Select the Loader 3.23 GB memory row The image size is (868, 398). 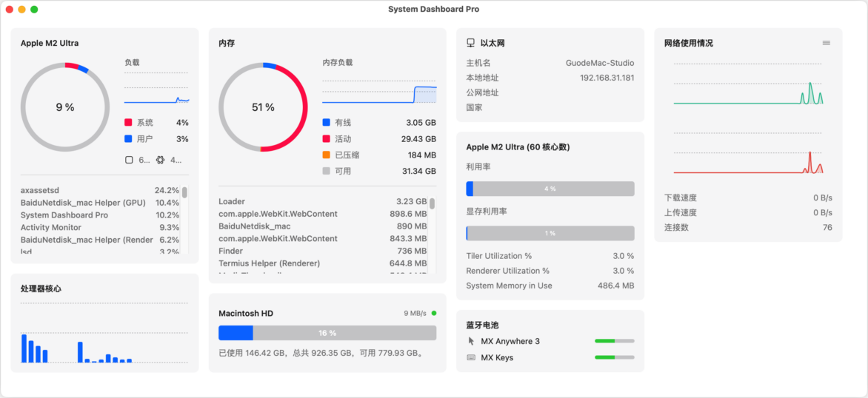pos(323,201)
